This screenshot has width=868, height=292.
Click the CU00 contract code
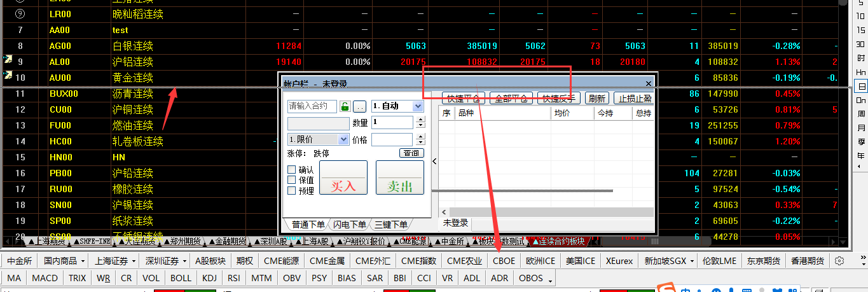pyautogui.click(x=60, y=109)
